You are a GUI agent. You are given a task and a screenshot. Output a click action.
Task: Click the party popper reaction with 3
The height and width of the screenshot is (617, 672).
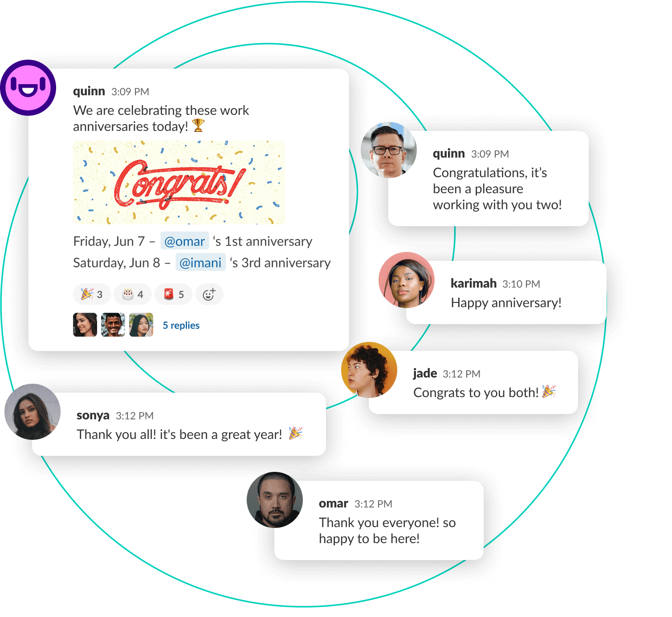[92, 294]
